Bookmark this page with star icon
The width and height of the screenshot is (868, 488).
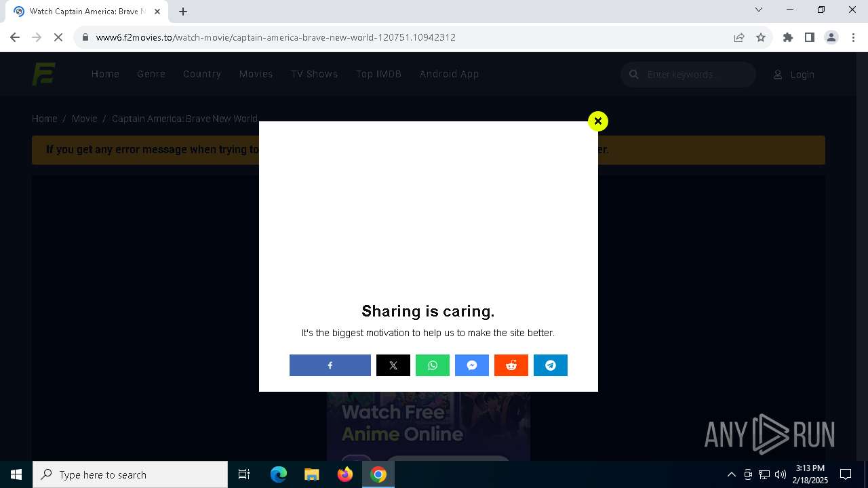tap(761, 37)
